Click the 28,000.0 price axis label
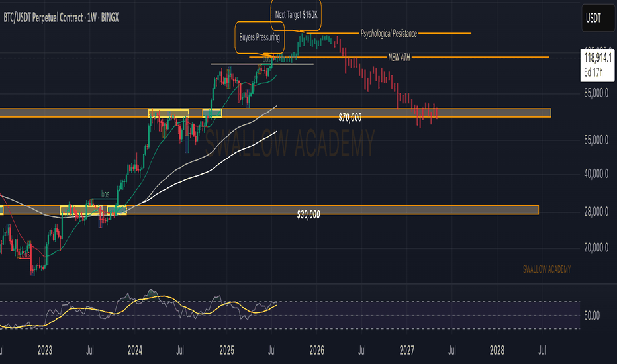This screenshot has width=617, height=364. point(596,212)
